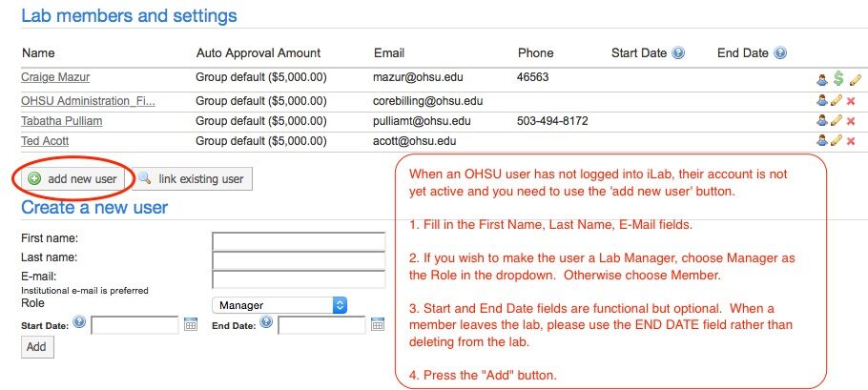Click the pencil icon for OHSU Administration row

pyautogui.click(x=837, y=100)
